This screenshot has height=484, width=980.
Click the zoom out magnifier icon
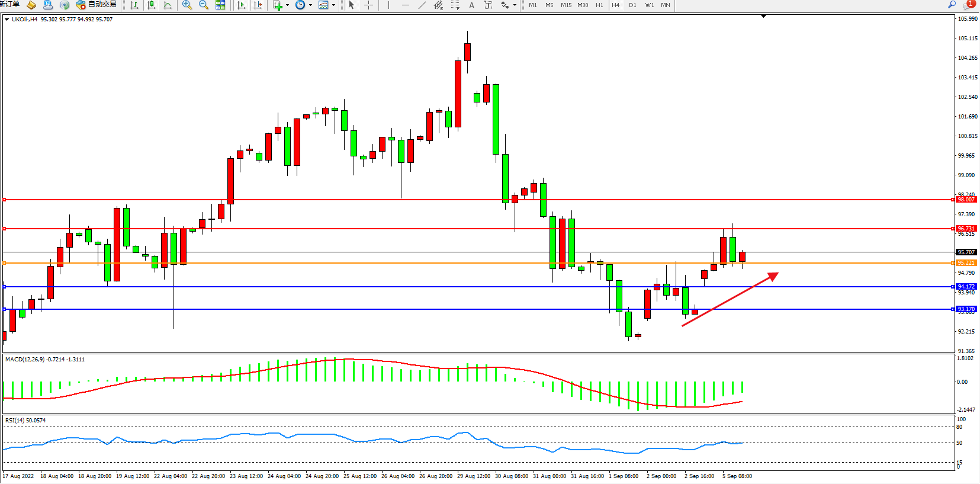204,5
